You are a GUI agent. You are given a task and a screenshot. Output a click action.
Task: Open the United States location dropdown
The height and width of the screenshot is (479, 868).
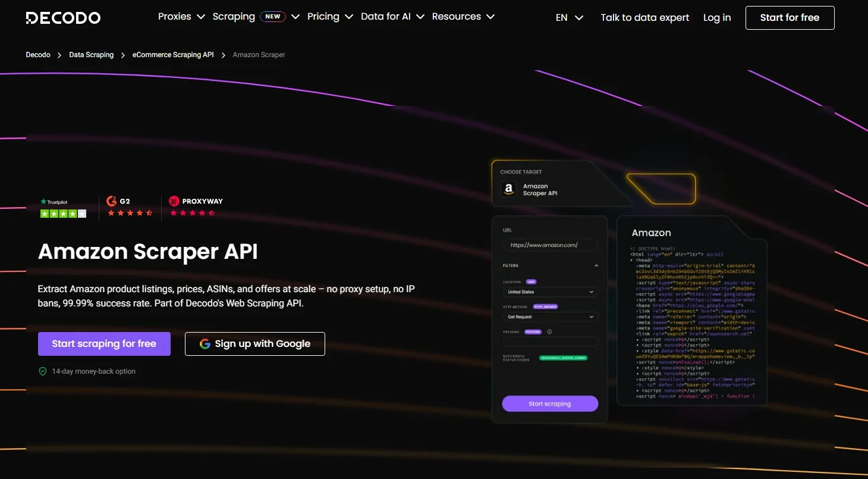tap(550, 292)
